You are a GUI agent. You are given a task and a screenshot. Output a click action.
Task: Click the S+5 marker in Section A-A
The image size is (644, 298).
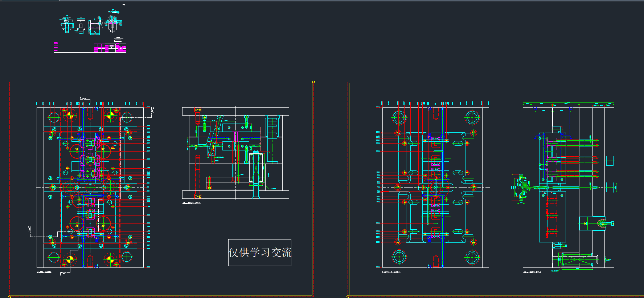(x=198, y=110)
